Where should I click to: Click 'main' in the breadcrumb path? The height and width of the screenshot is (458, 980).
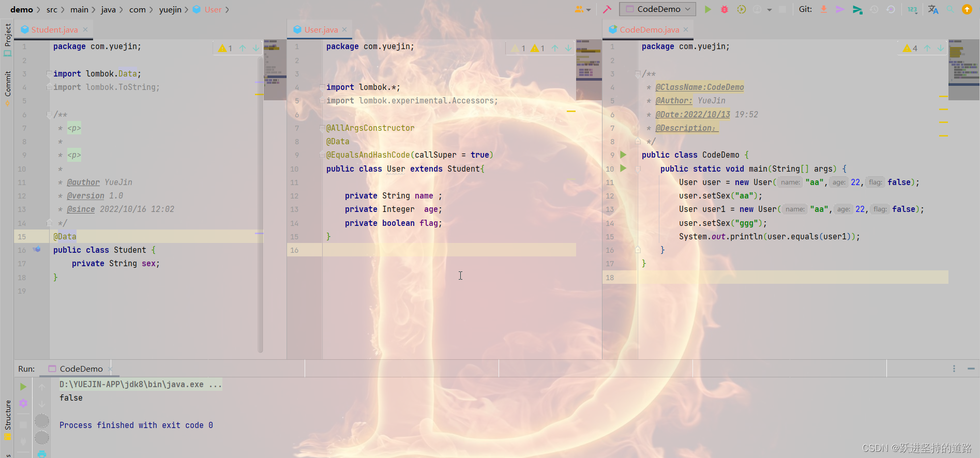coord(79,9)
